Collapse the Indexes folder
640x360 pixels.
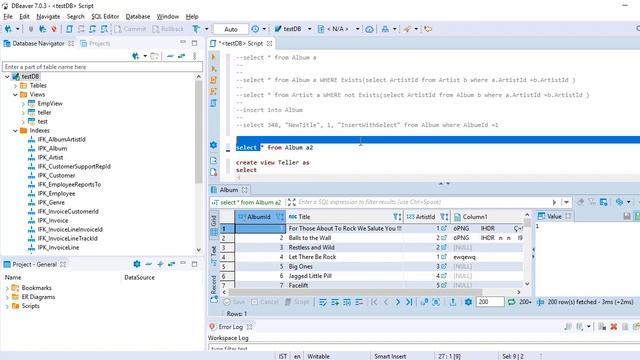pyautogui.click(x=16, y=131)
